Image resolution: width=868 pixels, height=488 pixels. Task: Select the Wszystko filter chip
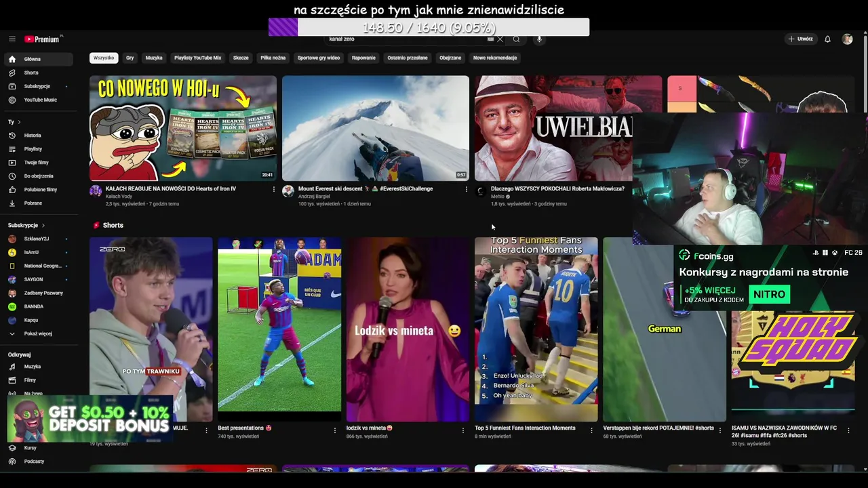104,58
